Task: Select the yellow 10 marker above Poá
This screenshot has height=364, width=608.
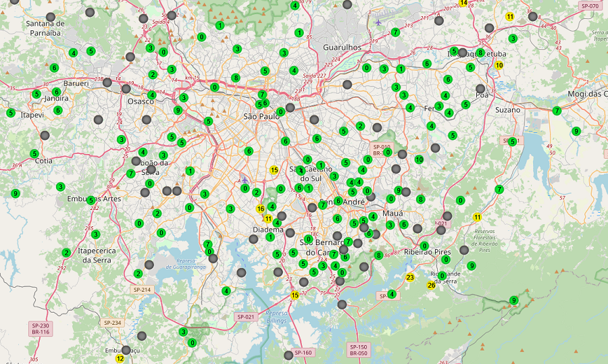Action: pos(499,66)
